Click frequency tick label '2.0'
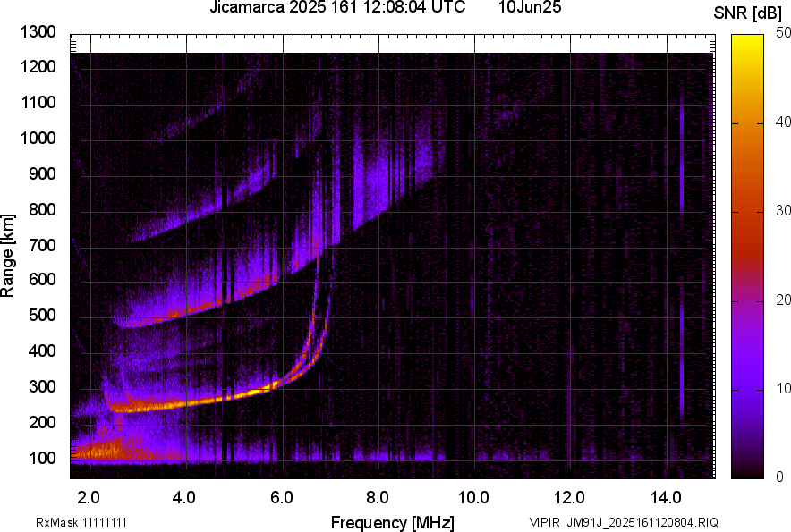Screen dimensions: 791x532 pyautogui.click(x=89, y=498)
